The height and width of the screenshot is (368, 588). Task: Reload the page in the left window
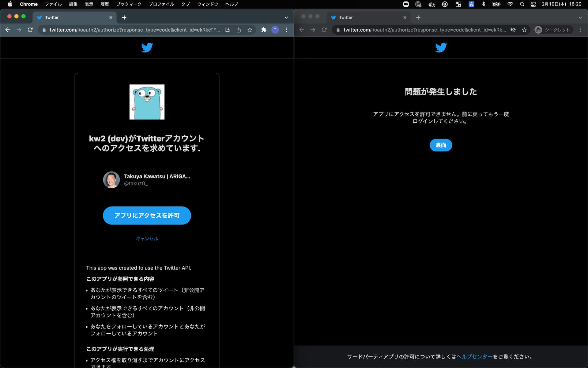pos(30,30)
